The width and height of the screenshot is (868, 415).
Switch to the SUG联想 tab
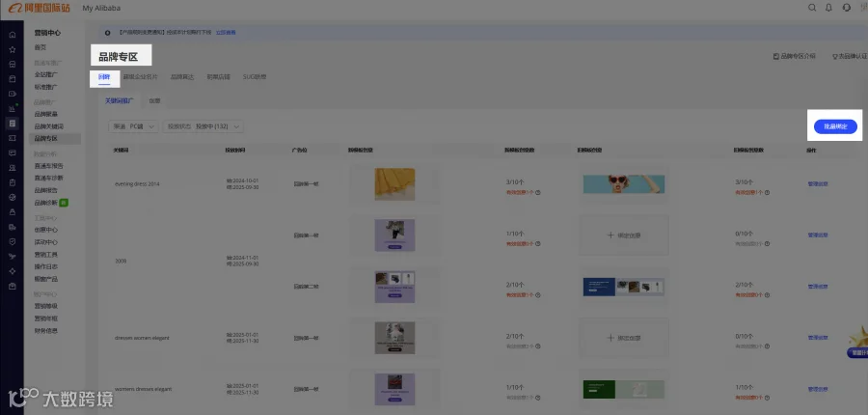(x=255, y=77)
